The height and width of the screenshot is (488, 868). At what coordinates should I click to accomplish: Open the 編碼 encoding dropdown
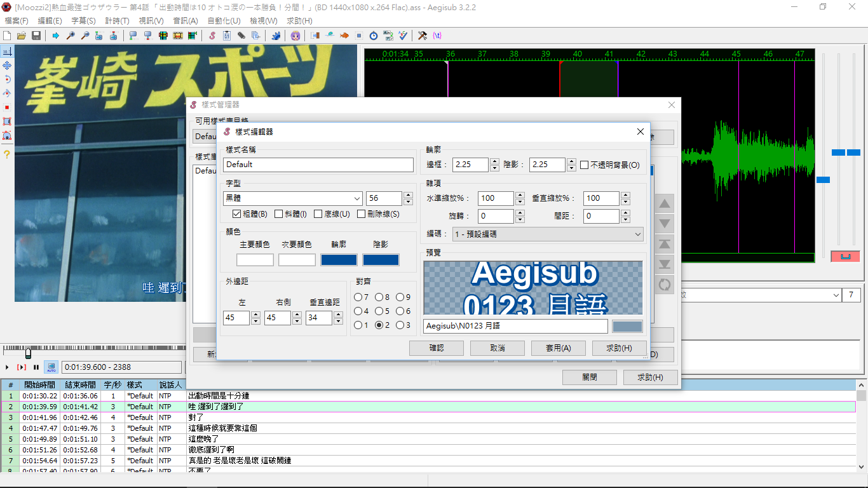point(548,234)
